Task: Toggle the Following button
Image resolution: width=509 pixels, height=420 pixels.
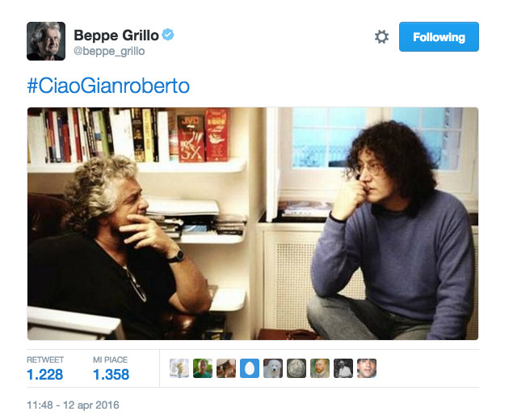Action: point(439,36)
